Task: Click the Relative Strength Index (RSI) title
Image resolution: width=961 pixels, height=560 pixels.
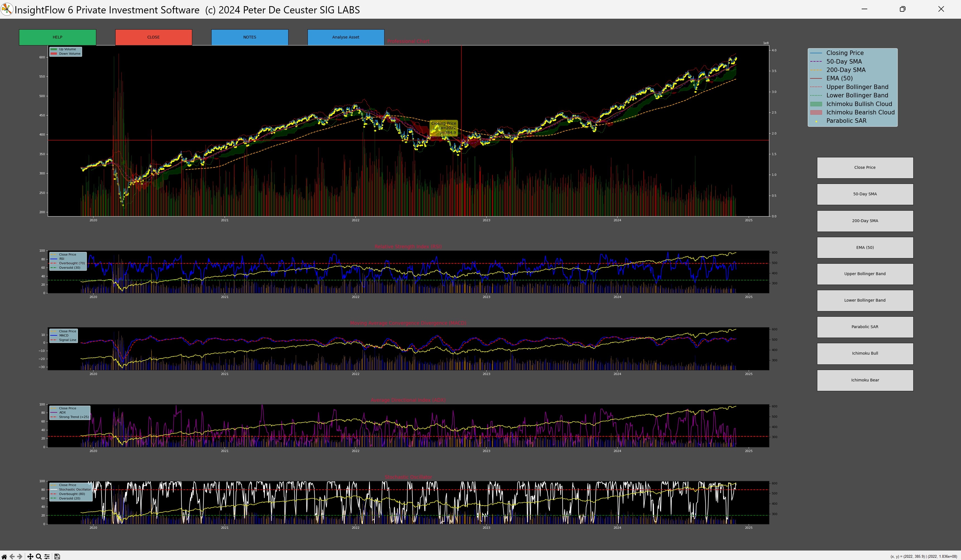Action: 408,247
